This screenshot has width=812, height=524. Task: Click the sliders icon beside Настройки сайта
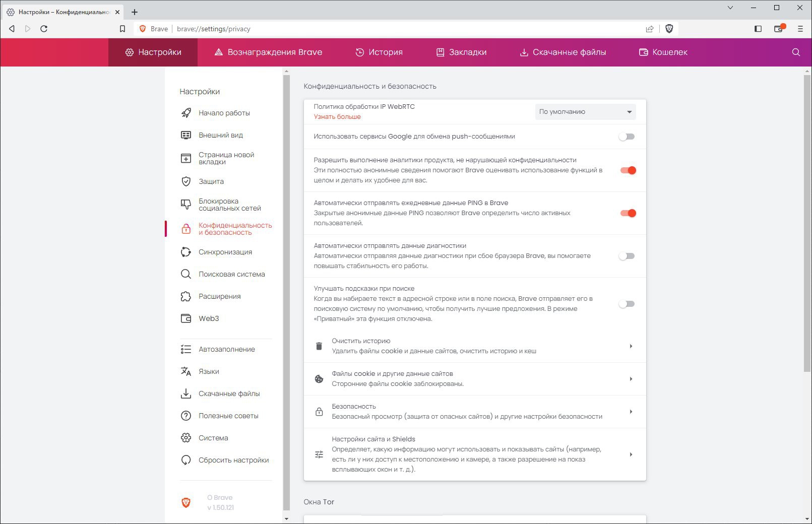[319, 454]
